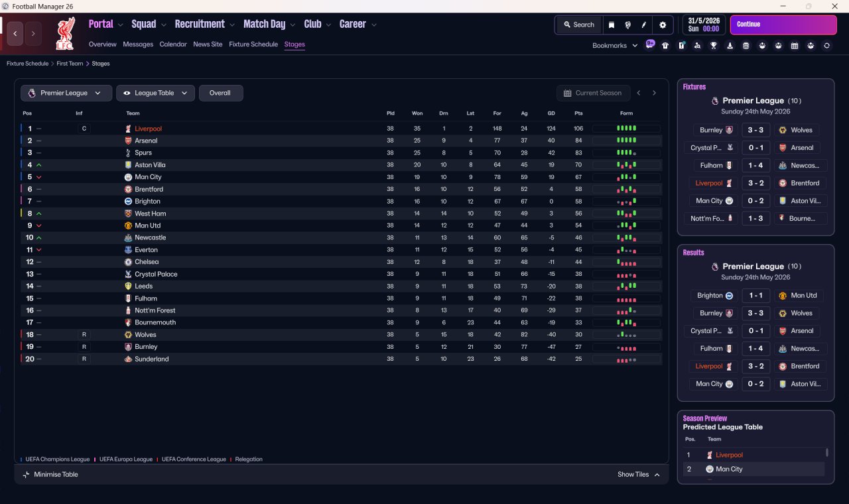The height and width of the screenshot is (504, 849).
Task: Click the Everton badge in the league table
Action: pyautogui.click(x=129, y=250)
